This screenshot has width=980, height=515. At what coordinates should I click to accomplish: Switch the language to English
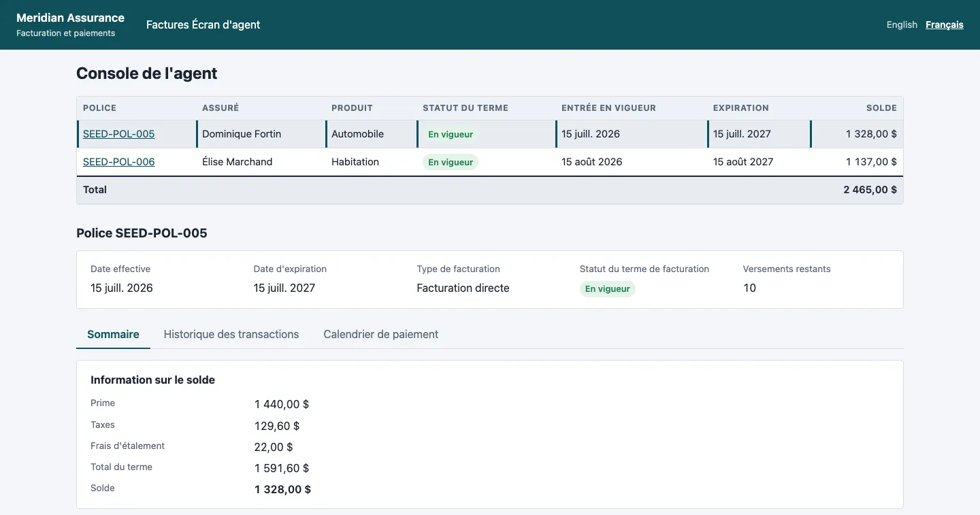tap(902, 24)
